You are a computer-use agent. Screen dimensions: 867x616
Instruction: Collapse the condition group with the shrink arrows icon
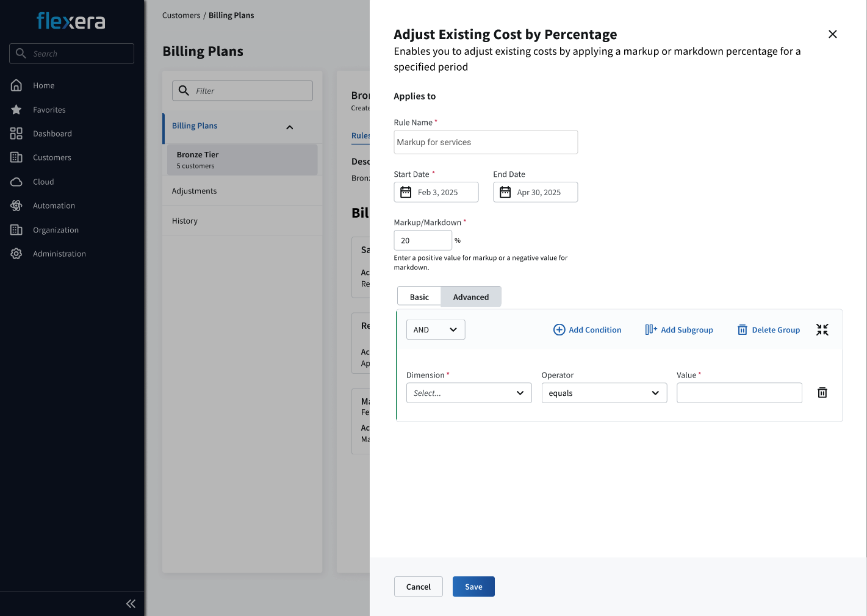tap(822, 330)
